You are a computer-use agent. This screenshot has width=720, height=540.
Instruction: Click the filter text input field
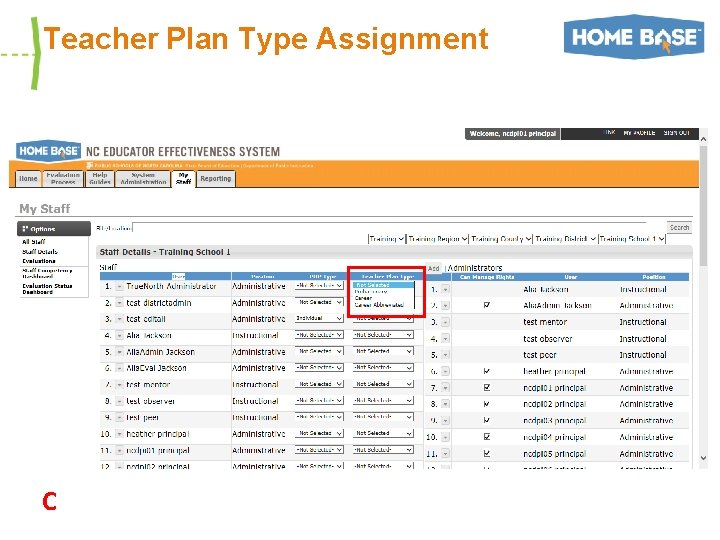389,227
